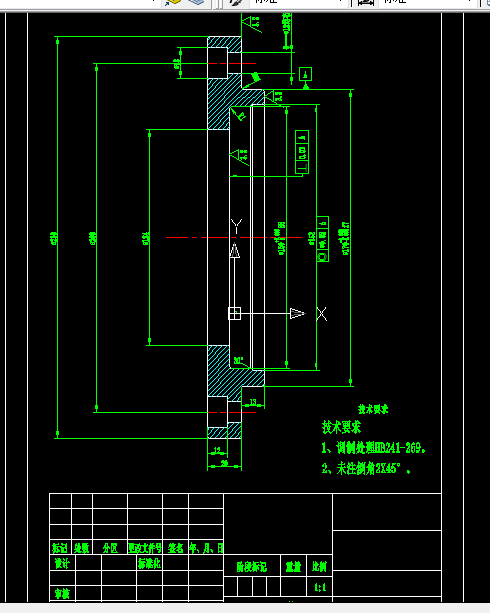
Task: Select the surface roughness symbol at the drawing top
Action: 251,23
